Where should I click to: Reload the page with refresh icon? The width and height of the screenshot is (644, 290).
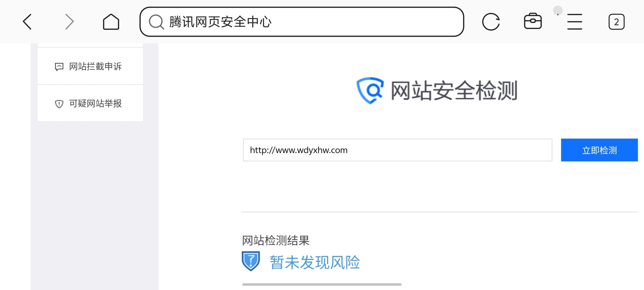[491, 22]
